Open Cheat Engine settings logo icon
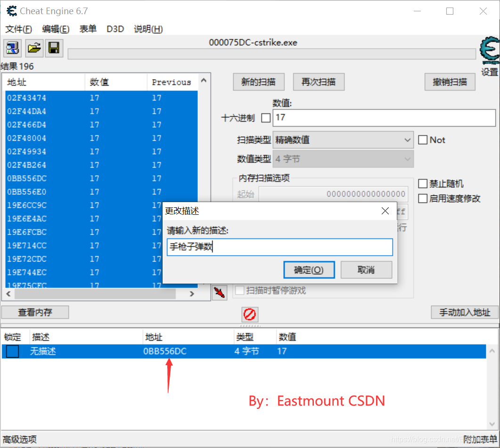This screenshot has height=448, width=500. pos(490,51)
